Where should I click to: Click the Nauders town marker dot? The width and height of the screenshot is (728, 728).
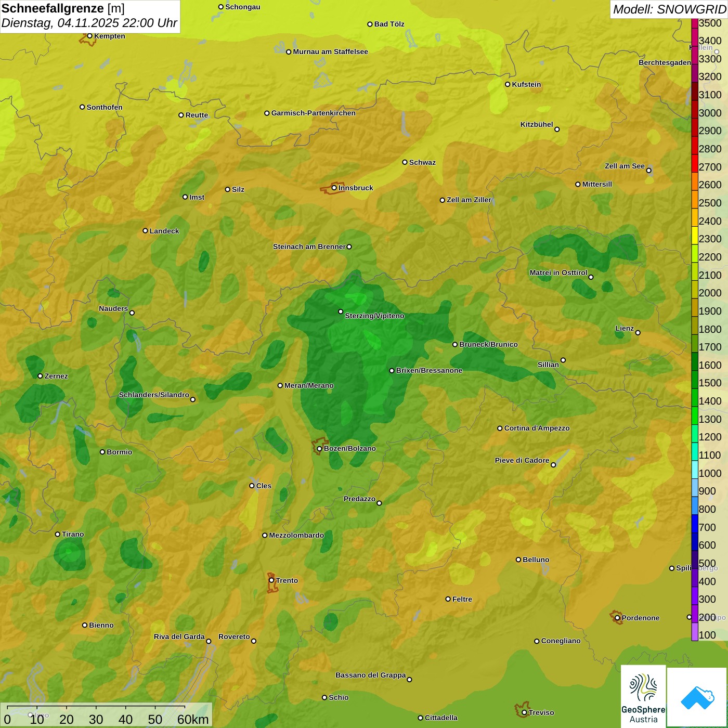pyautogui.click(x=132, y=313)
